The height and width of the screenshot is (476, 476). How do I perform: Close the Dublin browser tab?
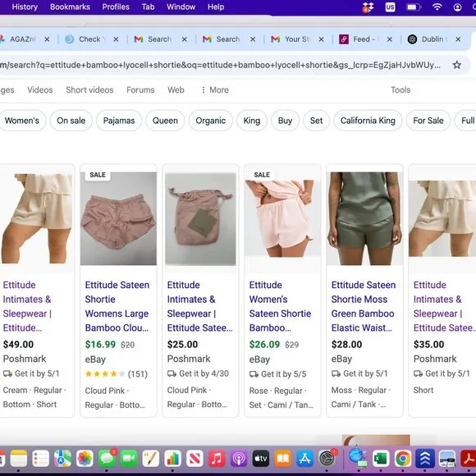[x=458, y=39]
